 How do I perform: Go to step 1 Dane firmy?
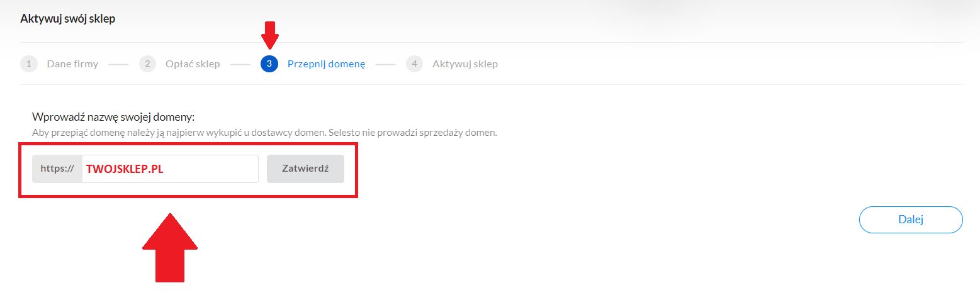[x=59, y=64]
